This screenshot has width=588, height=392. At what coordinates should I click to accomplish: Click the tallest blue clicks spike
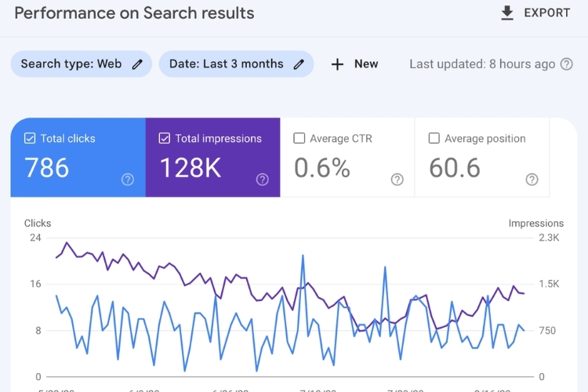click(x=303, y=256)
